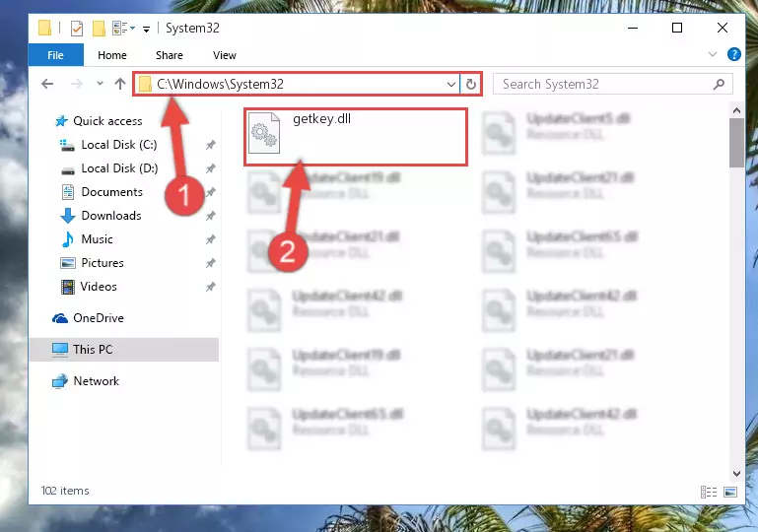Screen dimensions: 758x532
Task: Open the Customize Quick Access Toolbar arrow
Action: click(x=146, y=30)
